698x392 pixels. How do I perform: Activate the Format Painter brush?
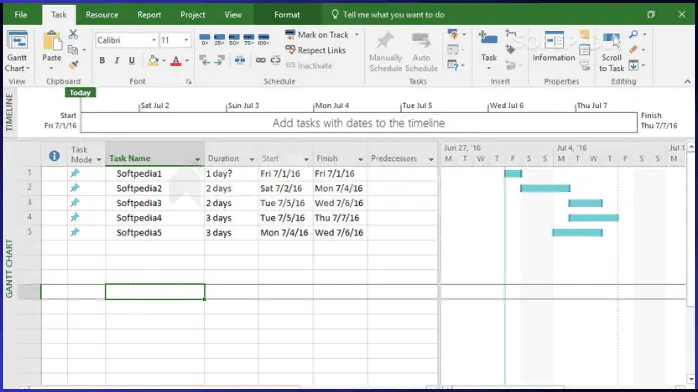[73, 65]
